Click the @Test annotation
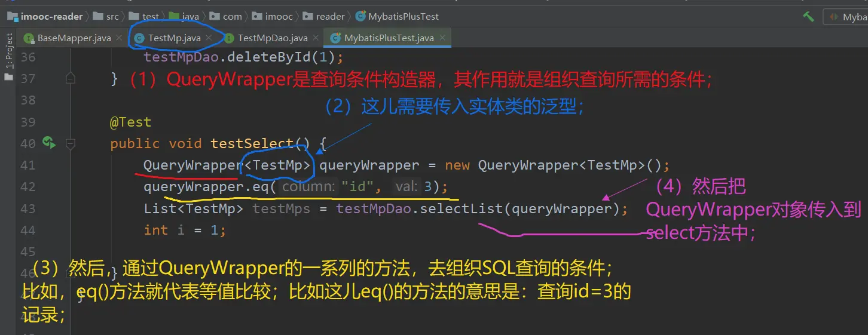 coord(130,122)
